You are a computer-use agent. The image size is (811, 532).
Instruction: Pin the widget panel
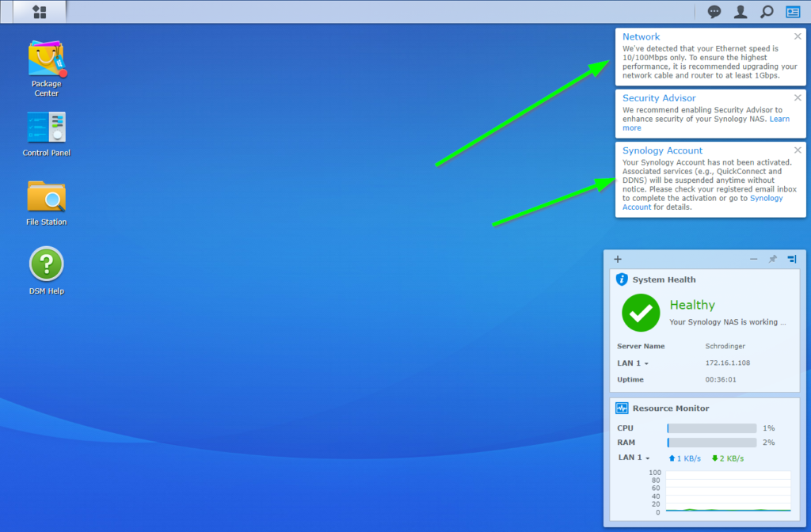[773, 259]
